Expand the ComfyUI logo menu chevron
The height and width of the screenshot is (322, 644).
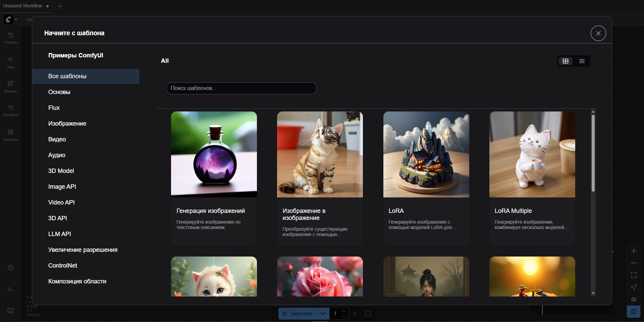point(16,19)
